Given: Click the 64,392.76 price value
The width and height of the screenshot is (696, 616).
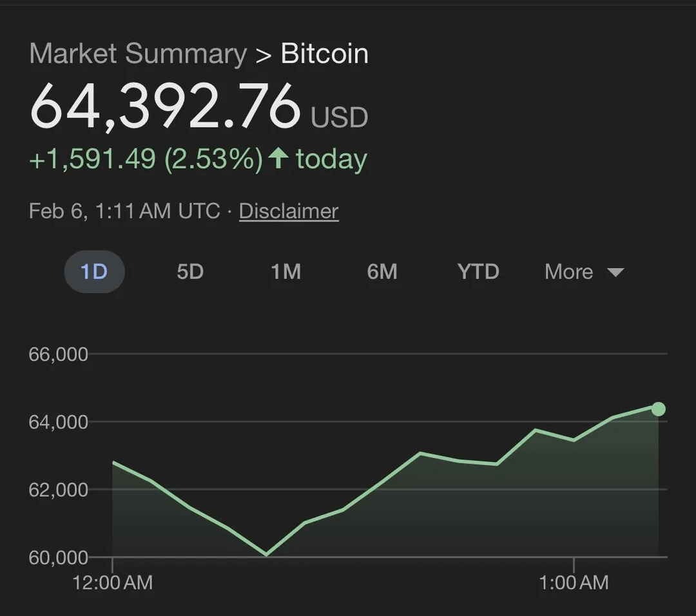Looking at the screenshot, I should (166, 106).
